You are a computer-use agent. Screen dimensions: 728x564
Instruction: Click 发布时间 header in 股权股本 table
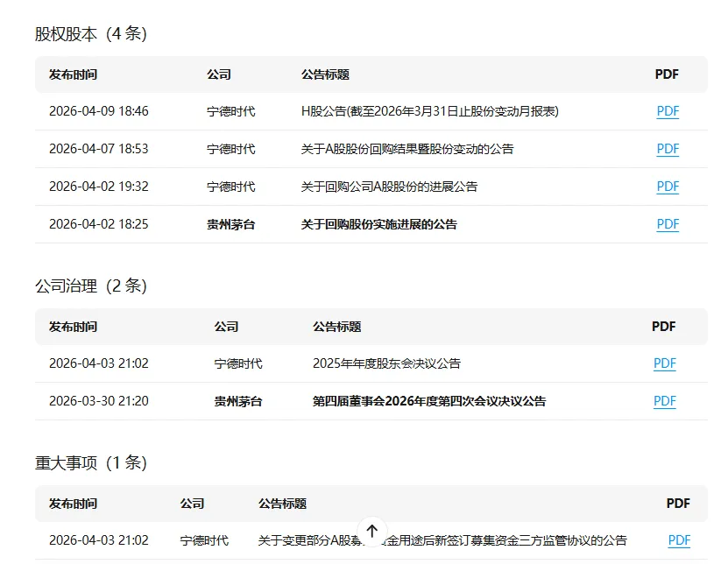click(x=73, y=74)
